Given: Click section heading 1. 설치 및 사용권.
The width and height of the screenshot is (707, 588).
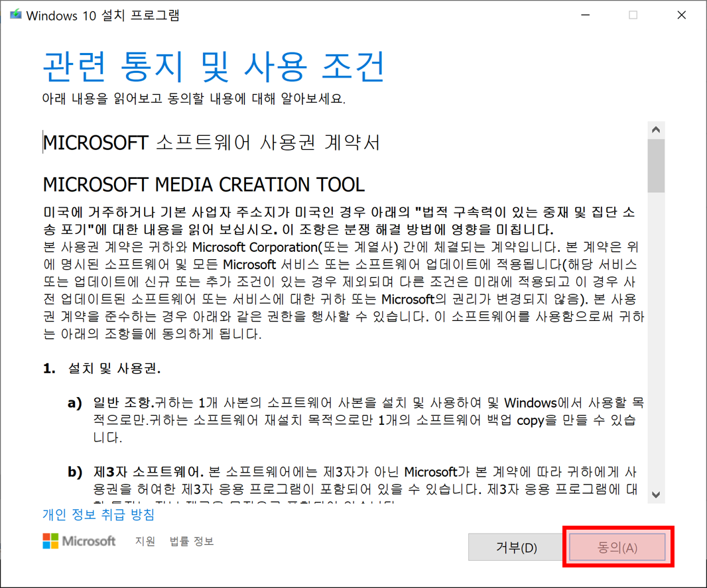Looking at the screenshot, I should pyautogui.click(x=102, y=369).
